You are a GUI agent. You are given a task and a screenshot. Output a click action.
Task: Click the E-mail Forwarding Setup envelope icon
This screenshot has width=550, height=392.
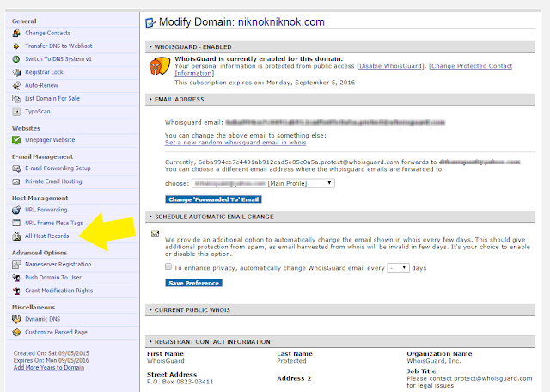pos(16,168)
